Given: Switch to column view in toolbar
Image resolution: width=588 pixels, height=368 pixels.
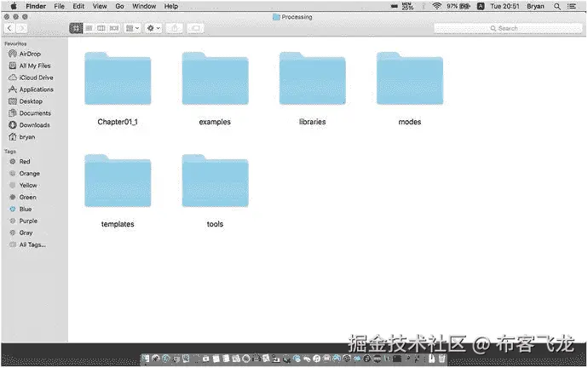Looking at the screenshot, I should (101, 28).
